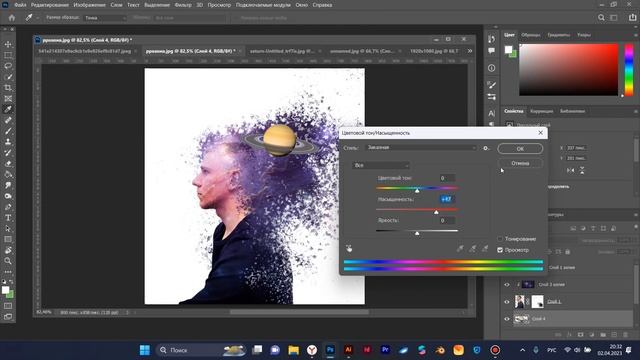The height and width of the screenshot is (360, 640).
Task: Click OK in Hue/Saturation dialog
Action: 520,149
